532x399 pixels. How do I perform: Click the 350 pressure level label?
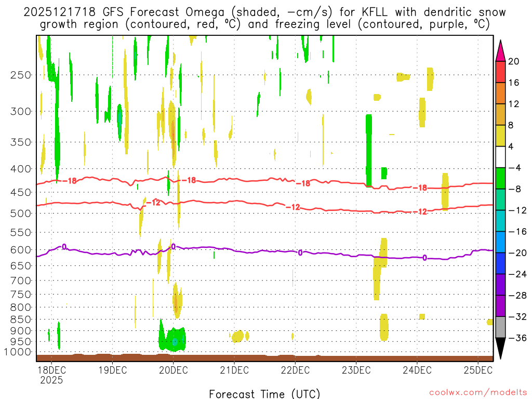click(21, 142)
